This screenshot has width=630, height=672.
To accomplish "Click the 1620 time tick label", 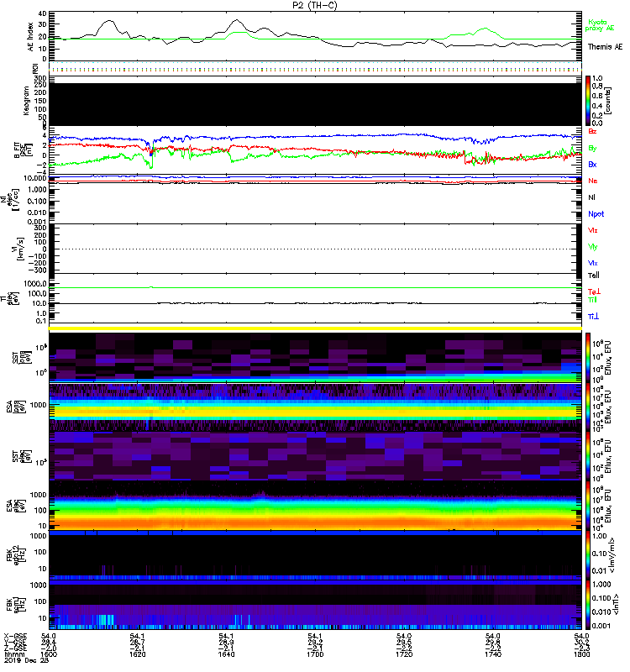I will pyautogui.click(x=137, y=654).
